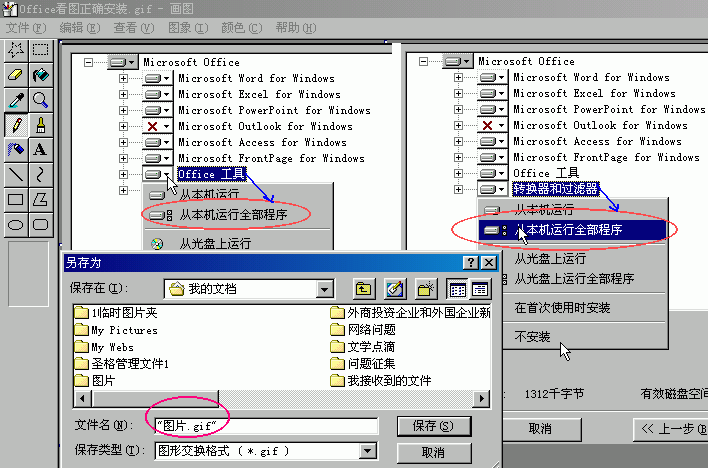Screen dimensions: 708x468
Task: Pick the Polygon tool
Action: [x=41, y=199]
